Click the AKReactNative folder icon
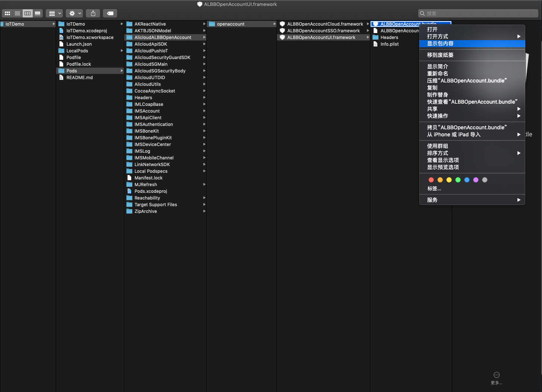This screenshot has height=392, width=542. coord(129,24)
